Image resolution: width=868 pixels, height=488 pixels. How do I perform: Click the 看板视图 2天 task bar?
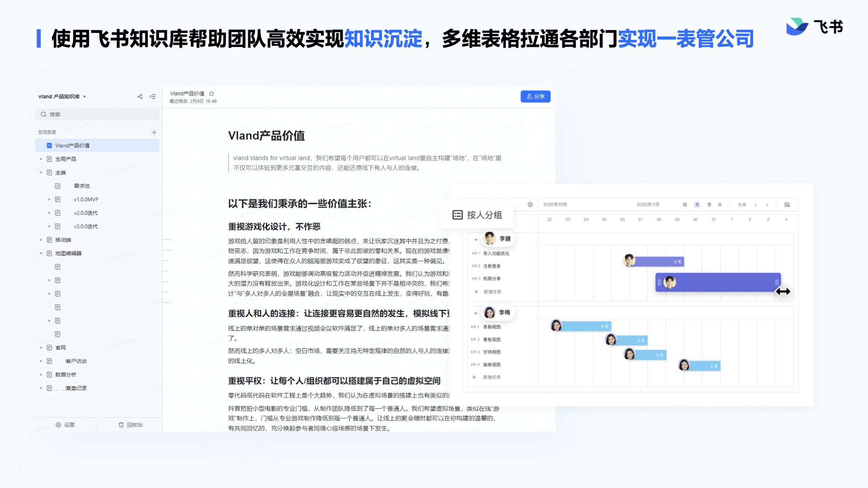pyautogui.click(x=627, y=340)
